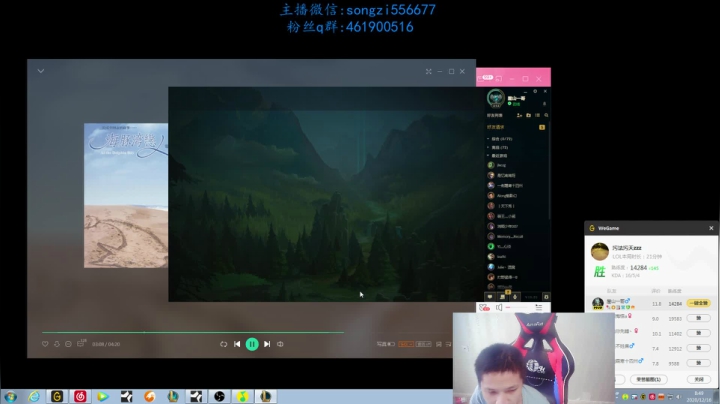Viewport: 720px width, 404px height.
Task: Create a new folder in the friend list
Action: tap(529, 115)
